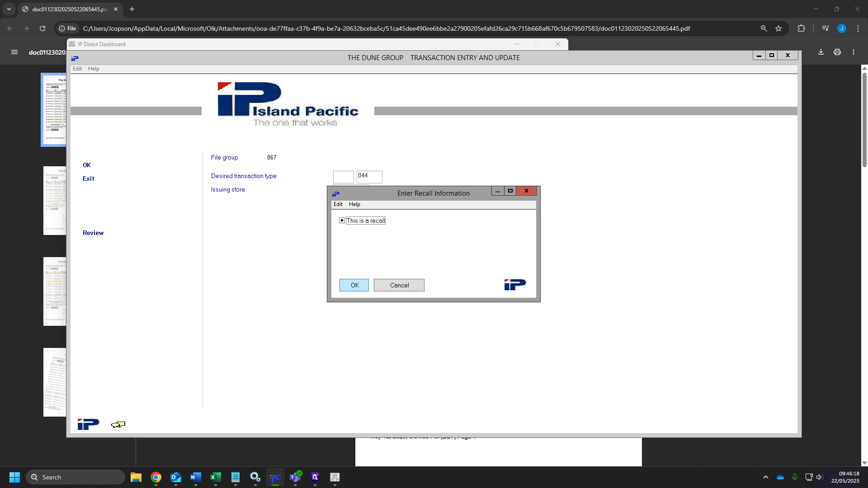This screenshot has width=868, height=488.
Task: Click the IP icon in recall dialog title bar
Action: tap(336, 194)
